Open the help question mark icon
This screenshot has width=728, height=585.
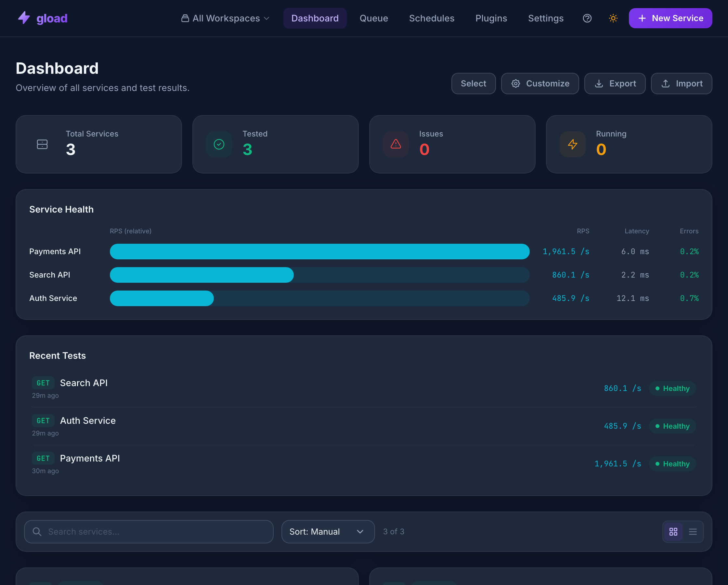click(x=587, y=18)
